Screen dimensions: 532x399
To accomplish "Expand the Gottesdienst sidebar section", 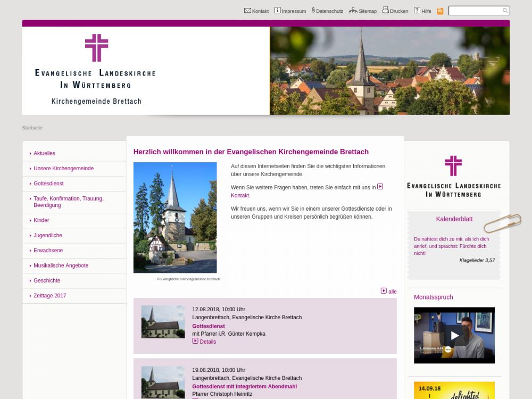I will (x=48, y=184).
